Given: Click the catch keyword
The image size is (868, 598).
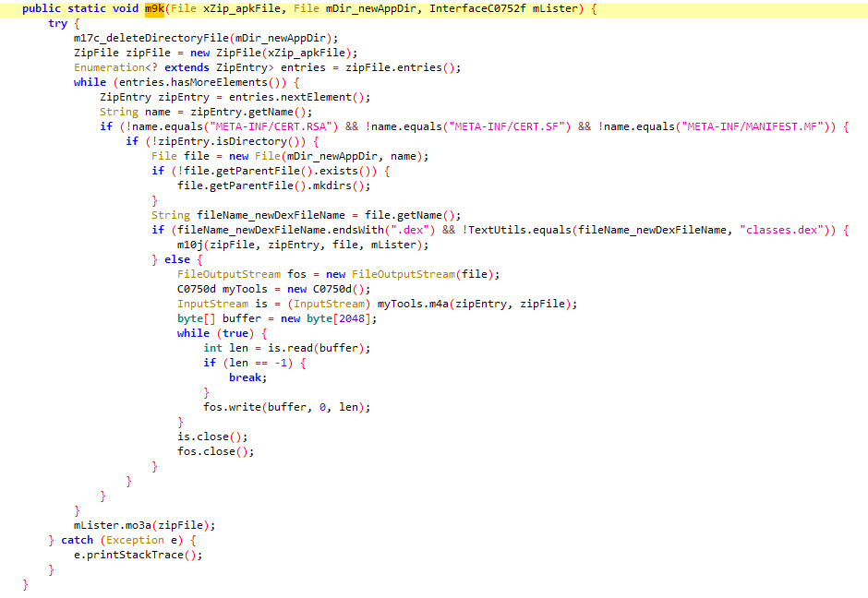Looking at the screenshot, I should 77,540.
